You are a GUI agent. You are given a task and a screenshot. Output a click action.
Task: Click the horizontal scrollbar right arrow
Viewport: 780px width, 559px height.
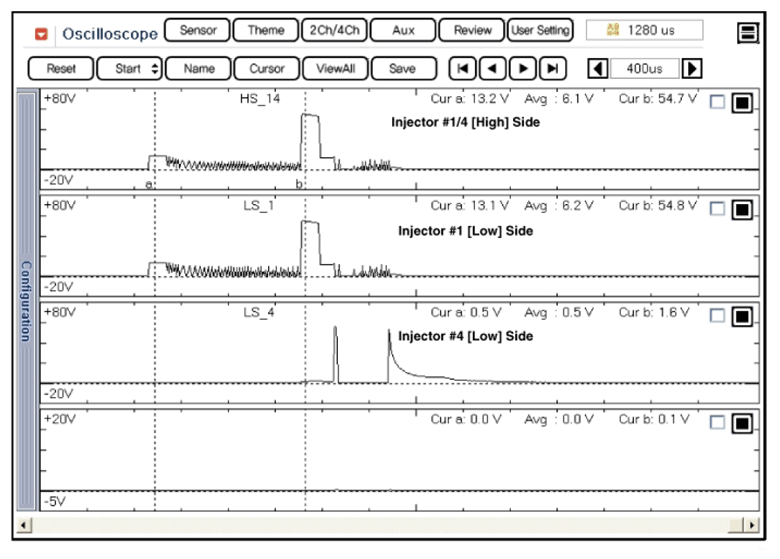coord(751,524)
